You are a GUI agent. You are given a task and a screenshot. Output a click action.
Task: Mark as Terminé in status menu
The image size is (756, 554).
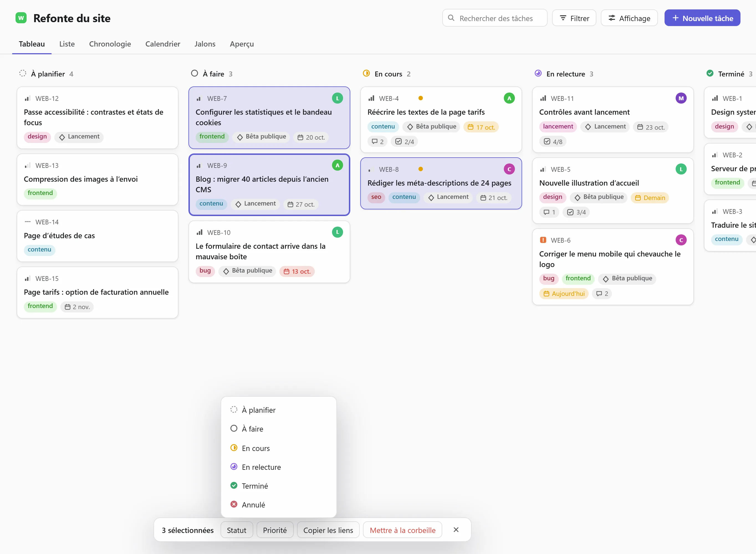pyautogui.click(x=279, y=486)
